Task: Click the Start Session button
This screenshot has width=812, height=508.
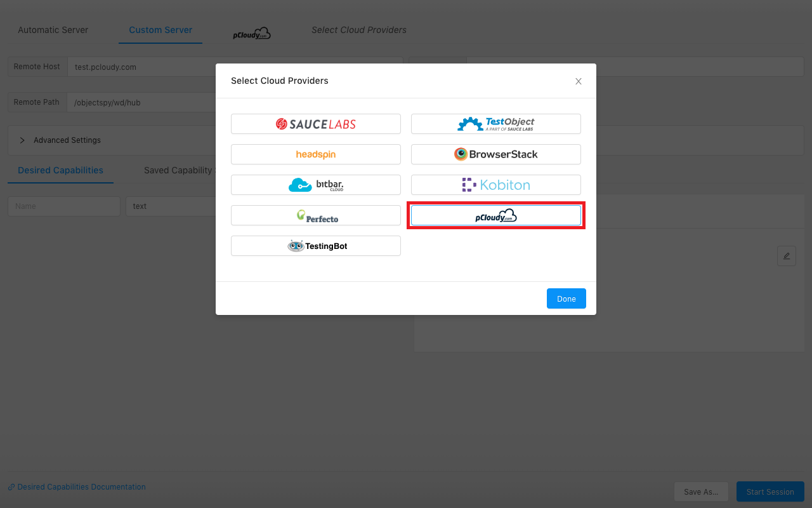Action: coord(770,491)
